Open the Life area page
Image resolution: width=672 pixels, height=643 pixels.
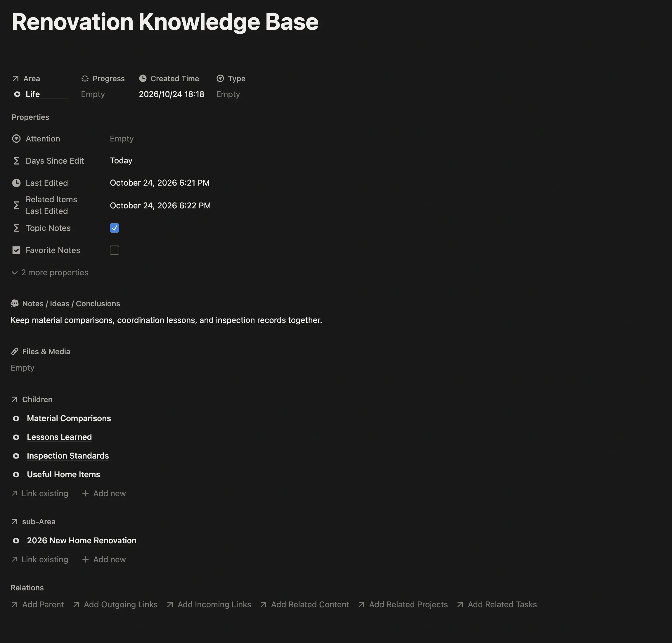(33, 94)
